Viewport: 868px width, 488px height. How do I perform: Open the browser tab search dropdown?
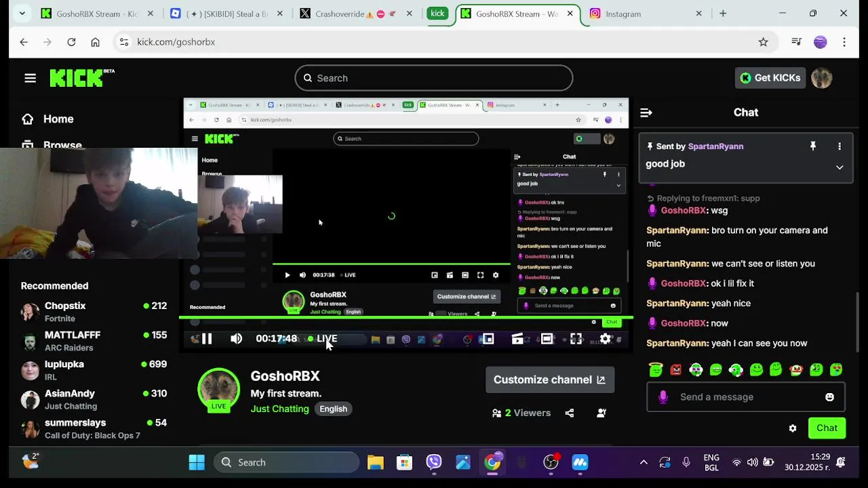(22, 14)
